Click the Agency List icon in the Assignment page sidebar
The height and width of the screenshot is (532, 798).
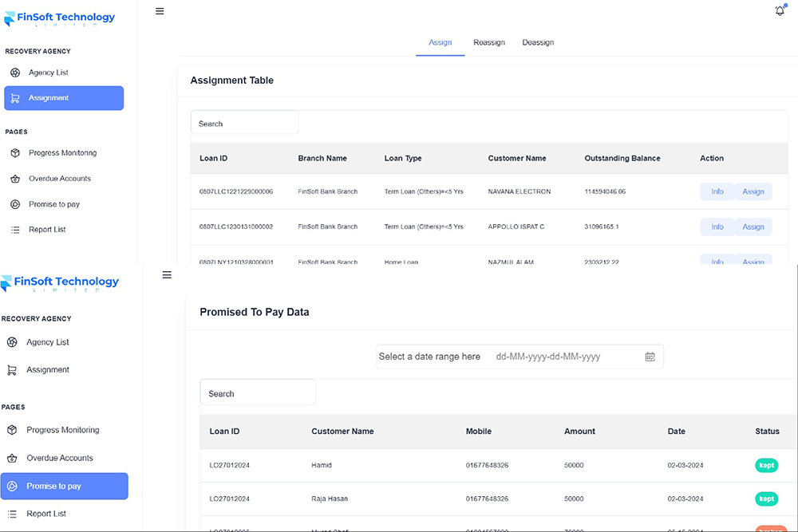click(x=15, y=73)
